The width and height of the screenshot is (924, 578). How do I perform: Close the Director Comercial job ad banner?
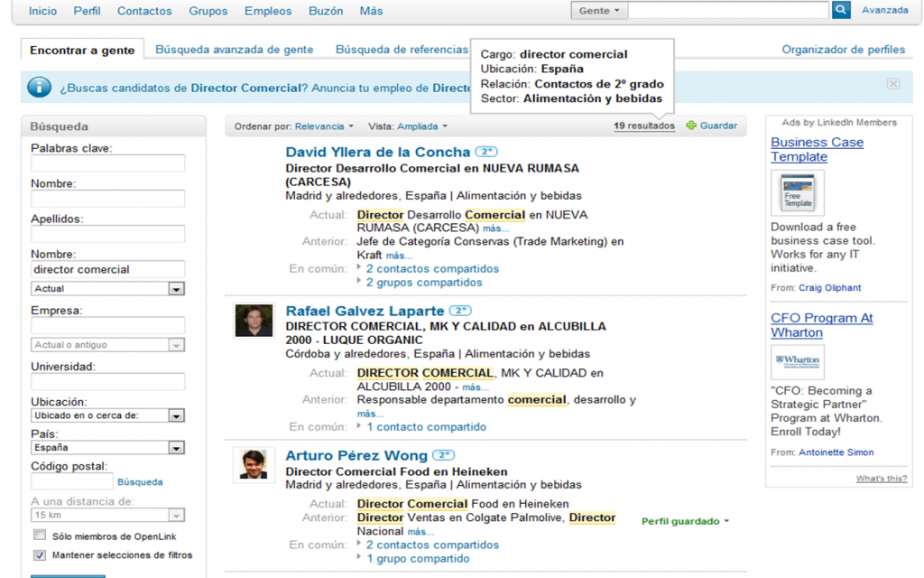(x=893, y=84)
